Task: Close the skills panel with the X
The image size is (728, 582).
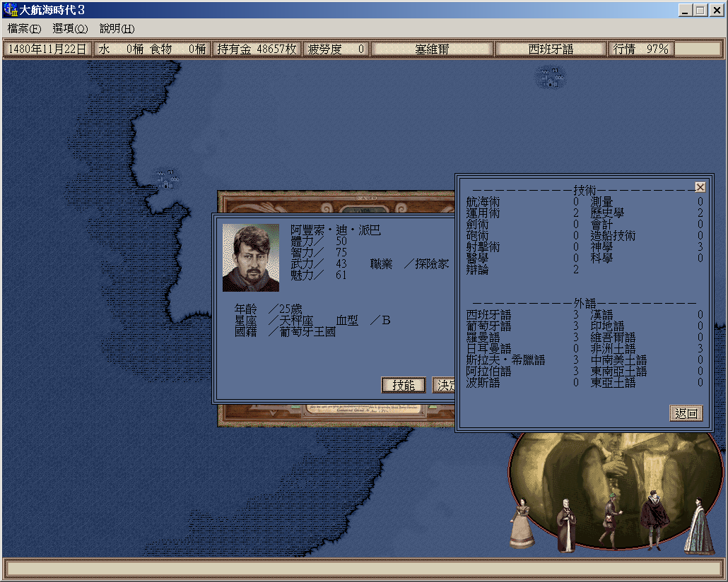Action: [x=700, y=187]
